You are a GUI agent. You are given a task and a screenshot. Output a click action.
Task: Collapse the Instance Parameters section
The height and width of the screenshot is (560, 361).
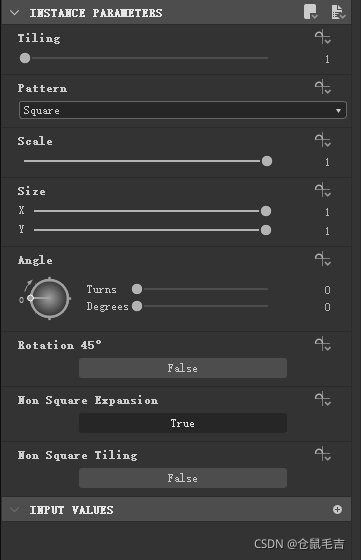coord(15,13)
